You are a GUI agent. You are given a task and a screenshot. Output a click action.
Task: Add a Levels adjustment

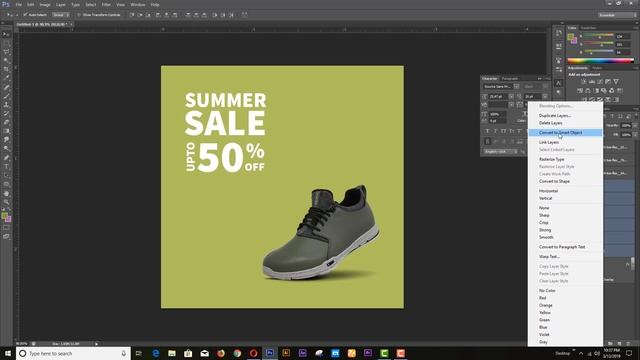[592, 82]
